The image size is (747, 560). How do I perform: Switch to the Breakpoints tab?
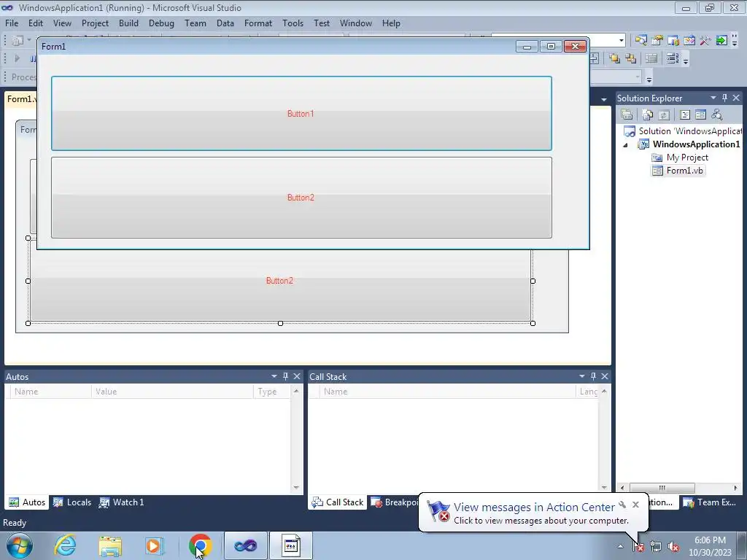[395, 502]
